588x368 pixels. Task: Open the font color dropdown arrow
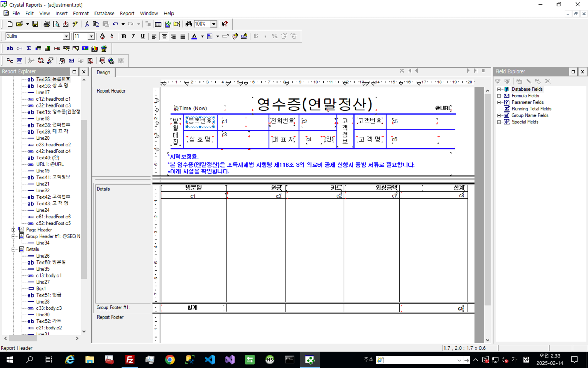point(202,36)
